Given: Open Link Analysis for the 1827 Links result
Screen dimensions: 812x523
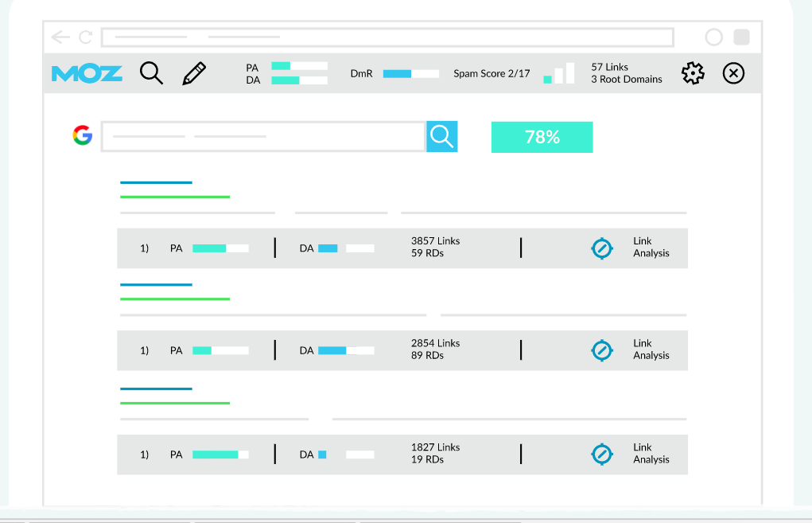Looking at the screenshot, I should click(602, 454).
